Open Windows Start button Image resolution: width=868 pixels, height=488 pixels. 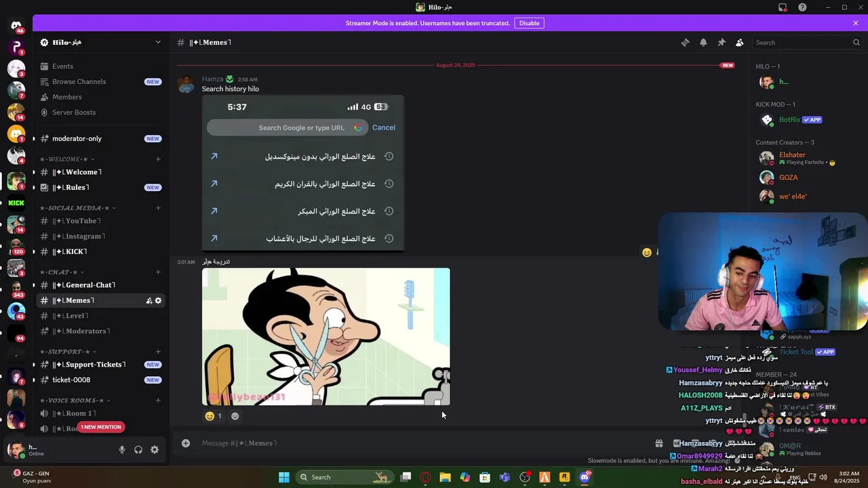click(284, 477)
